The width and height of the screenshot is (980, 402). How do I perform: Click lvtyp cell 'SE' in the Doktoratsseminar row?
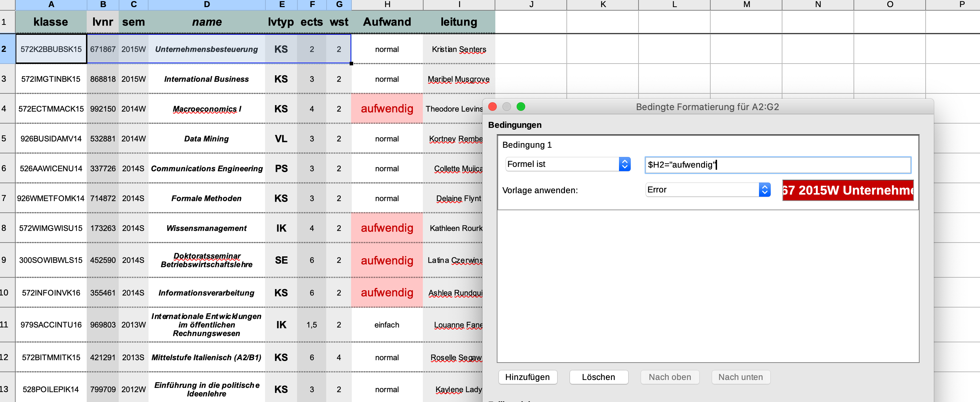[x=281, y=260]
